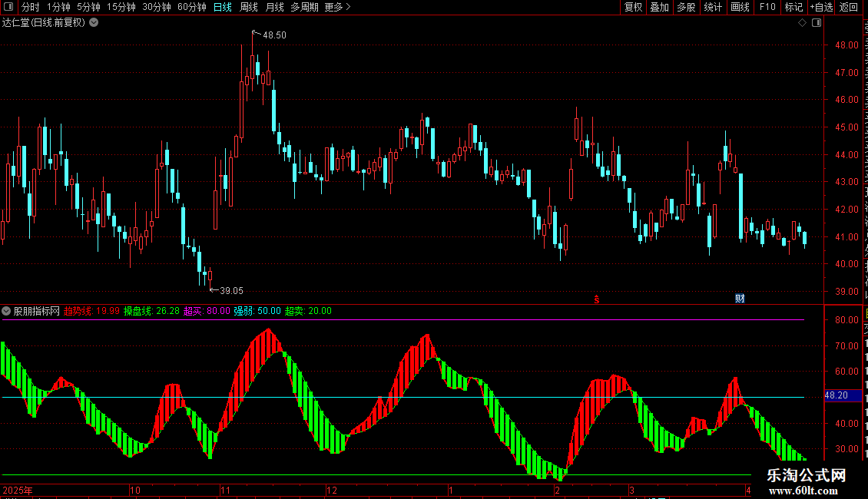
Task: Switch to 分时 intraday view
Action: 31,7
